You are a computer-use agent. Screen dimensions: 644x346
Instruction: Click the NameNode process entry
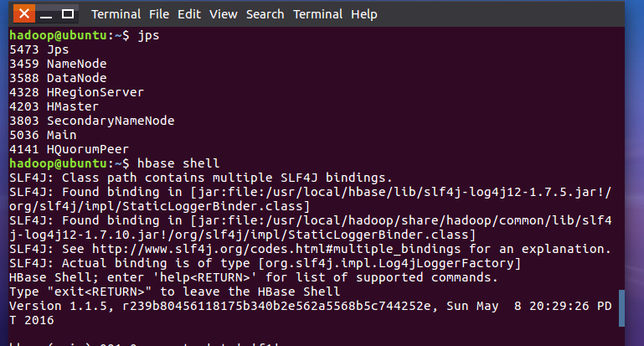(58, 65)
